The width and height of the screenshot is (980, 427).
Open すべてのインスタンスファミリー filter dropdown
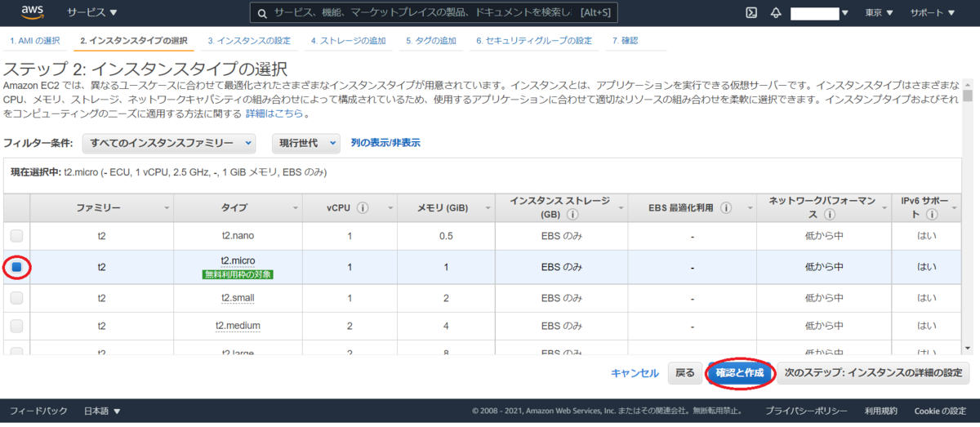click(169, 143)
